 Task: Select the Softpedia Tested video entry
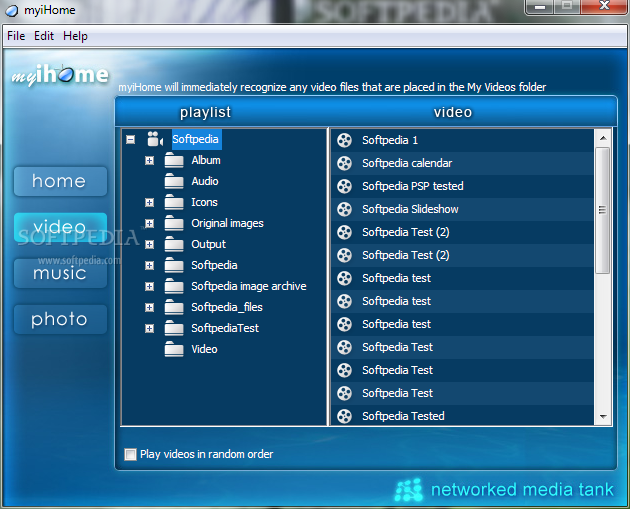pos(462,416)
